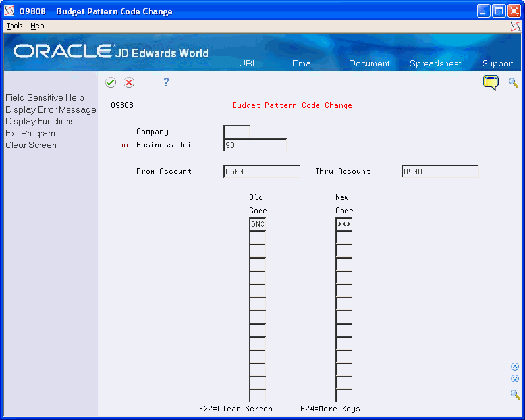The width and height of the screenshot is (525, 420).
Task: Focus the Thru Account field containing 8900
Action: (x=440, y=171)
